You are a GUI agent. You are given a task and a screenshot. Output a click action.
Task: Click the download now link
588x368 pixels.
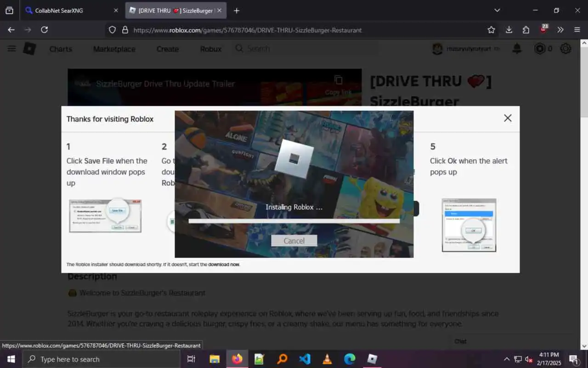pyautogui.click(x=224, y=264)
